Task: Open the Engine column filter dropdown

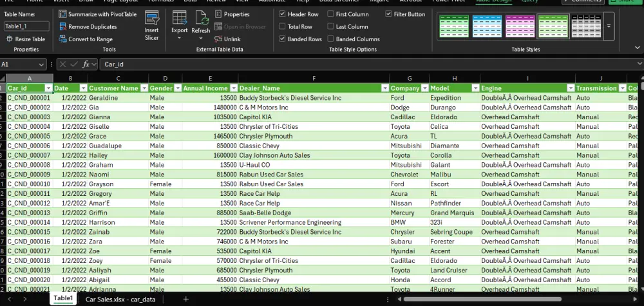Action: click(x=571, y=88)
